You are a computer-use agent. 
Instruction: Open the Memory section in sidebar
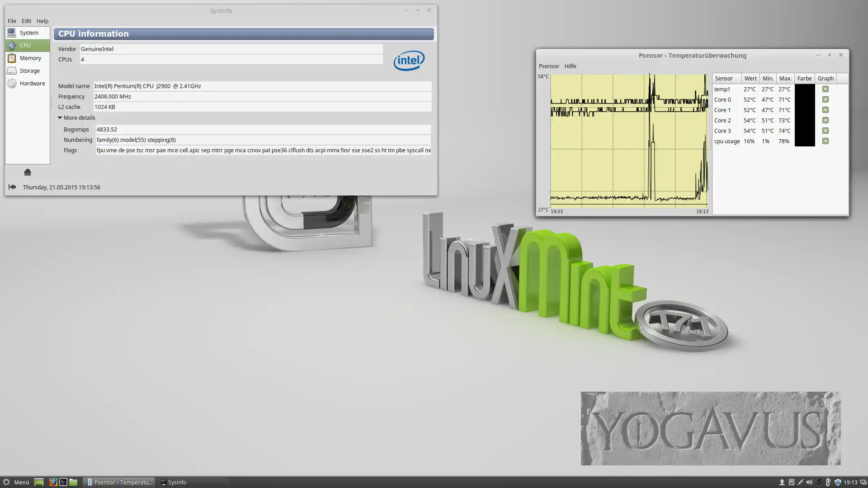30,58
